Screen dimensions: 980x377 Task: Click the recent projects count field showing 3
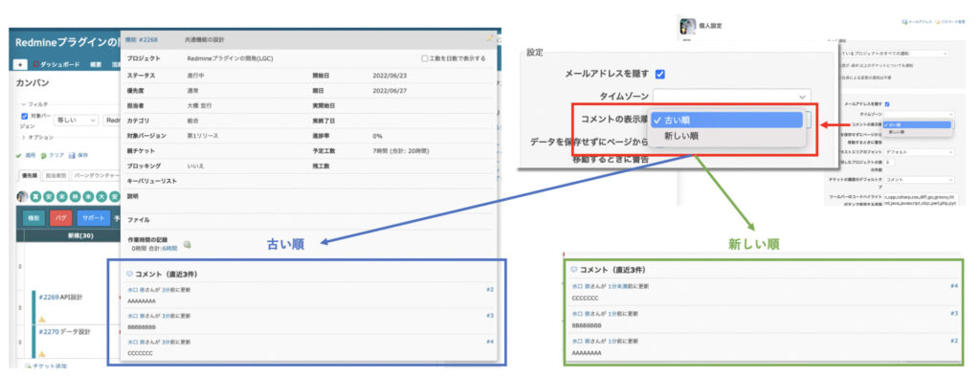coord(890,162)
